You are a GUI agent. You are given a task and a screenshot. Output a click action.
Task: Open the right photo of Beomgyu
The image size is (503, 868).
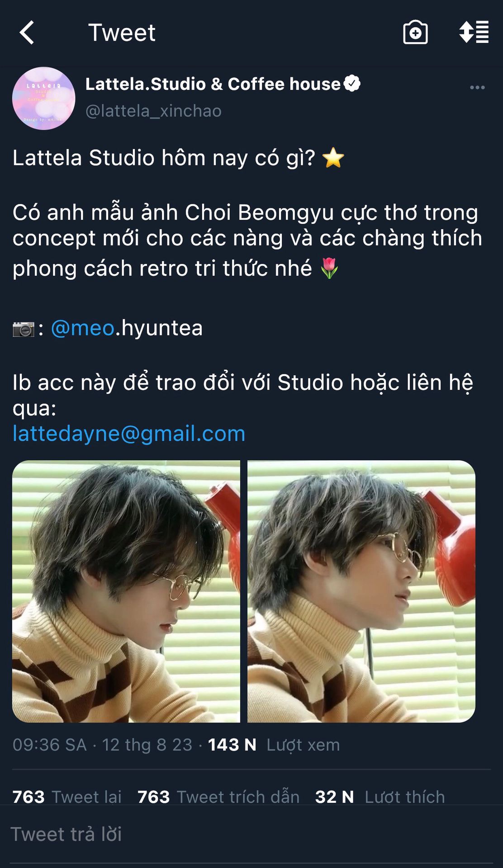361,591
